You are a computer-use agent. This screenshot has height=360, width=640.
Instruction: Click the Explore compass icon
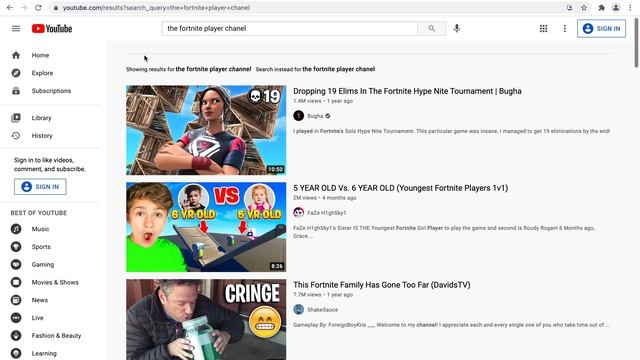pyautogui.click(x=16, y=73)
